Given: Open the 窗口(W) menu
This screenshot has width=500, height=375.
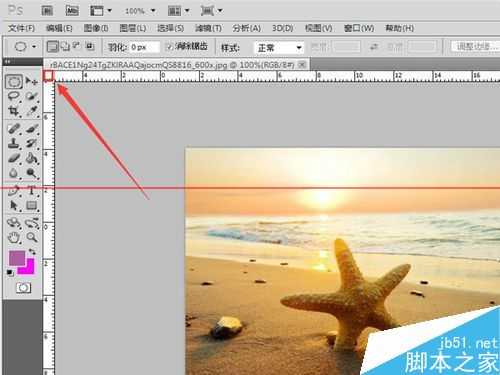Looking at the screenshot, I should 359,28.
